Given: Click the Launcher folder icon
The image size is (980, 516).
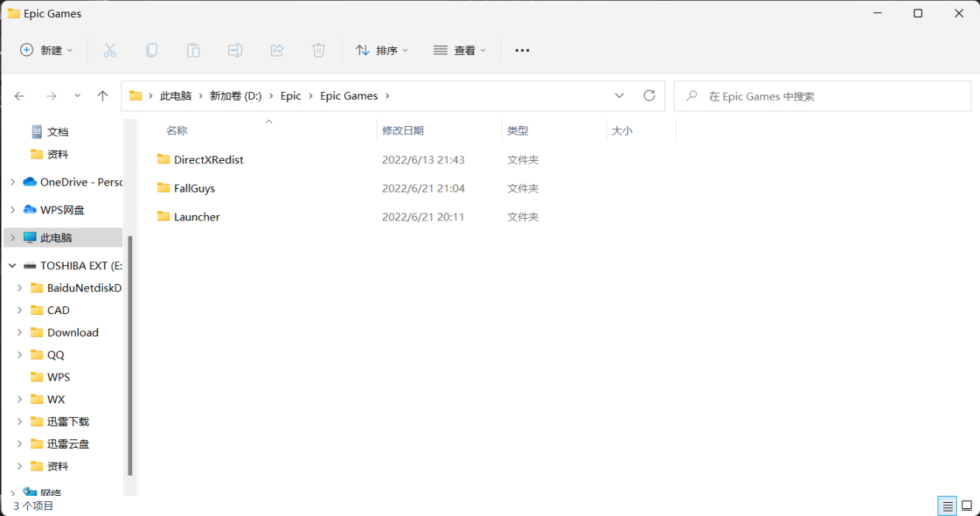Looking at the screenshot, I should [163, 217].
